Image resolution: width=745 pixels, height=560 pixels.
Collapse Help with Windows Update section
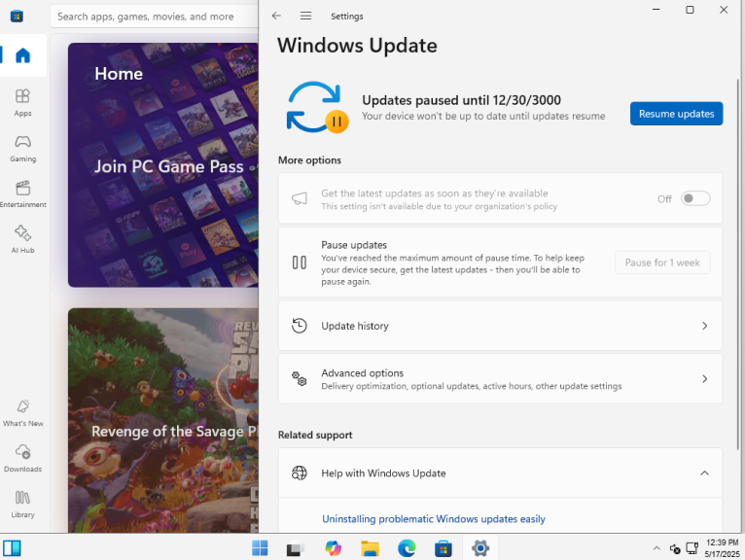pos(704,473)
